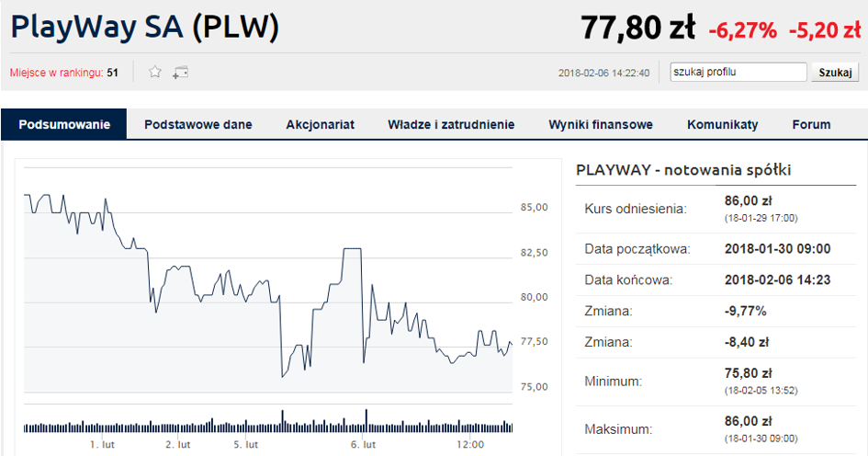The image size is (868, 456).
Task: Click the 80,00 axis label on chart
Action: tap(535, 297)
